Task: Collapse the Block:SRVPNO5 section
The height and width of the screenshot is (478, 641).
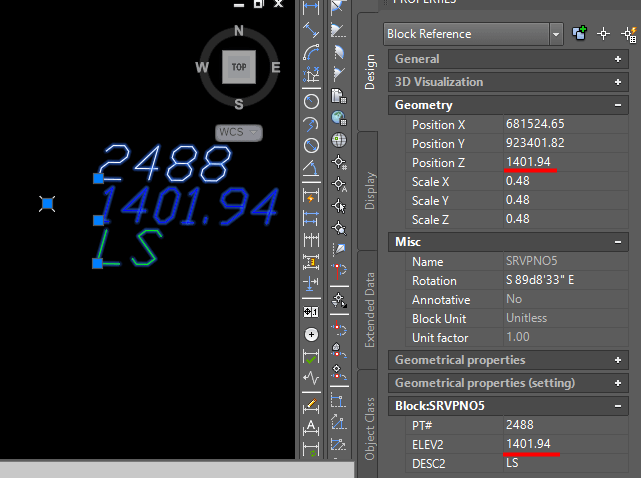Action: click(x=618, y=406)
